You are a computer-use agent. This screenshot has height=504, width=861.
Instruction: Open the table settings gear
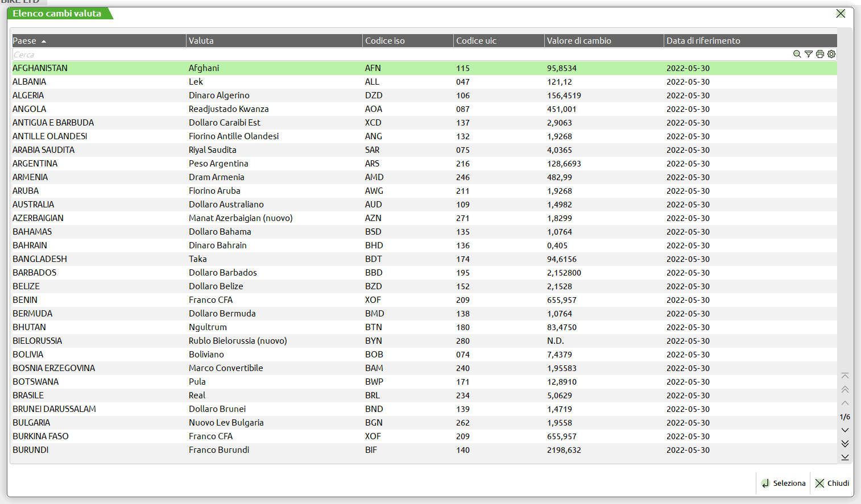click(831, 54)
